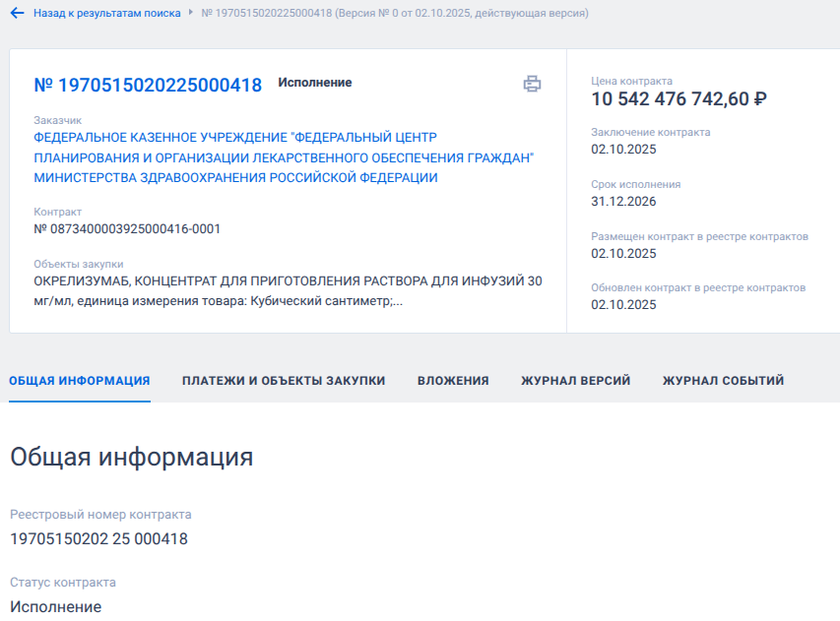Go back via 'Назад к результатам поиска' link
Screen dimensions: 840x621
click(x=106, y=14)
